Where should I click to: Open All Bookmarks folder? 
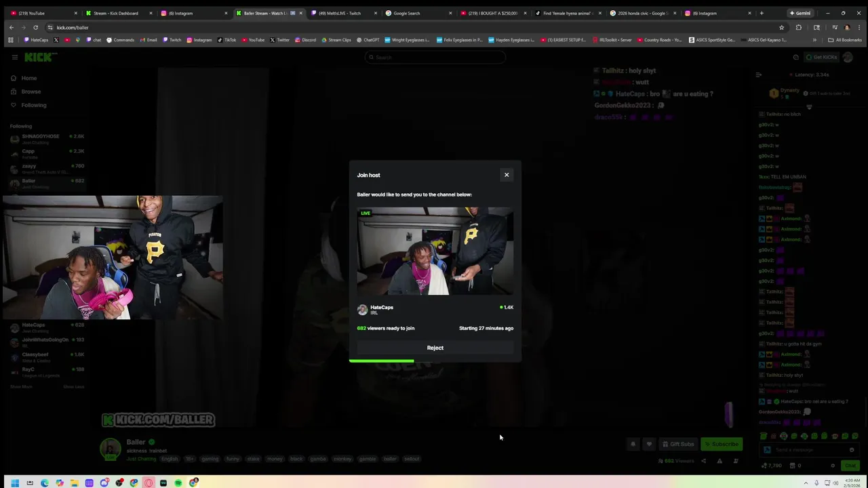[845, 40]
